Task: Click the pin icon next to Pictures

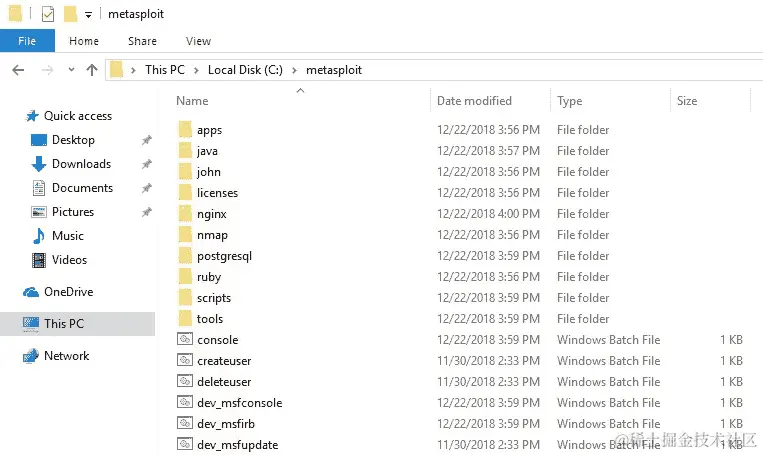Action: [146, 212]
